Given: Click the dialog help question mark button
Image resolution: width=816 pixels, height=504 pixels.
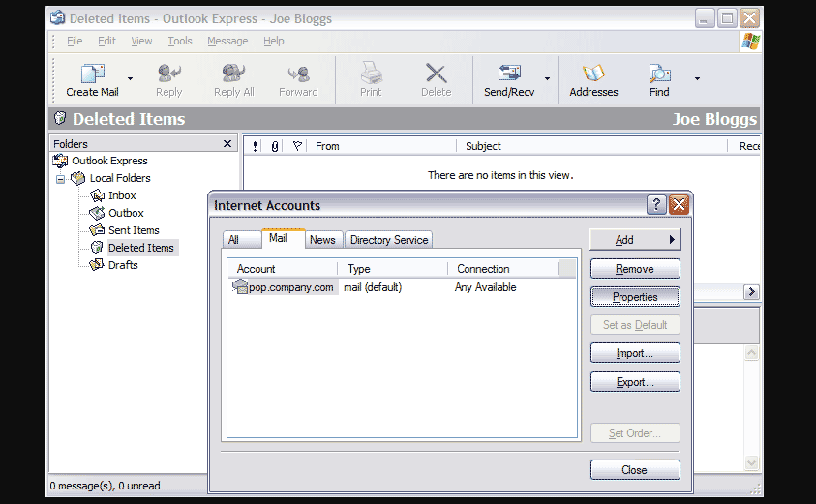Looking at the screenshot, I should pos(656,205).
